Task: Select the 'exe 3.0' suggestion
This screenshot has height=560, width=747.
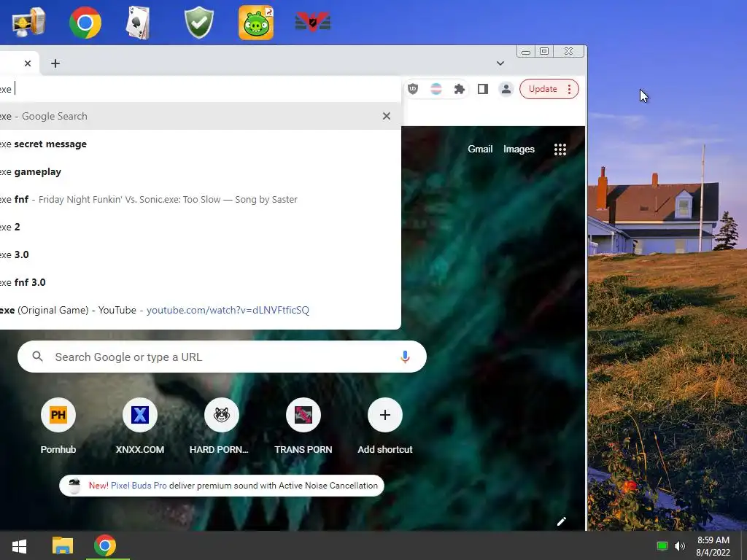Action: click(200, 254)
